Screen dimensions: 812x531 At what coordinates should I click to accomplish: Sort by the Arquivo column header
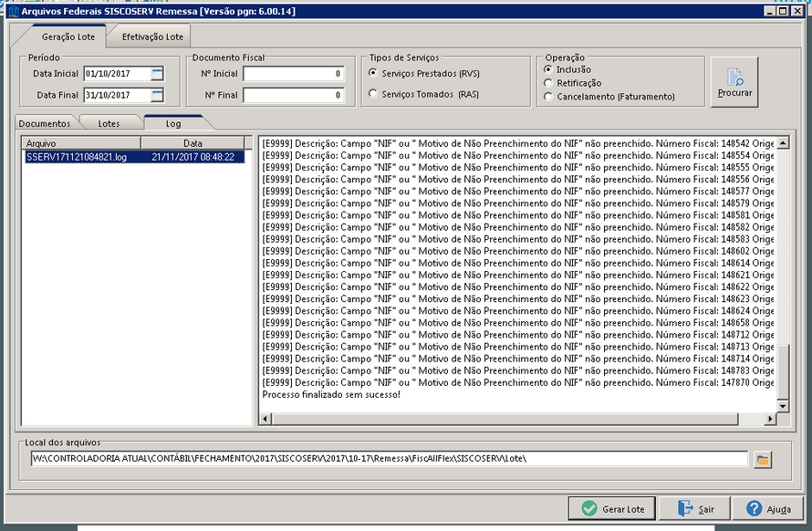pos(81,143)
